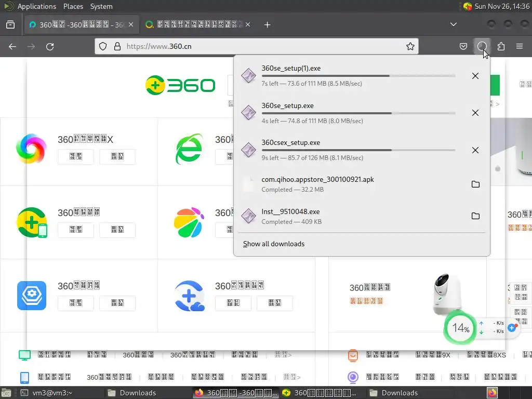
Task: Click the 360se_setup.exe file icon
Action: [248, 113]
